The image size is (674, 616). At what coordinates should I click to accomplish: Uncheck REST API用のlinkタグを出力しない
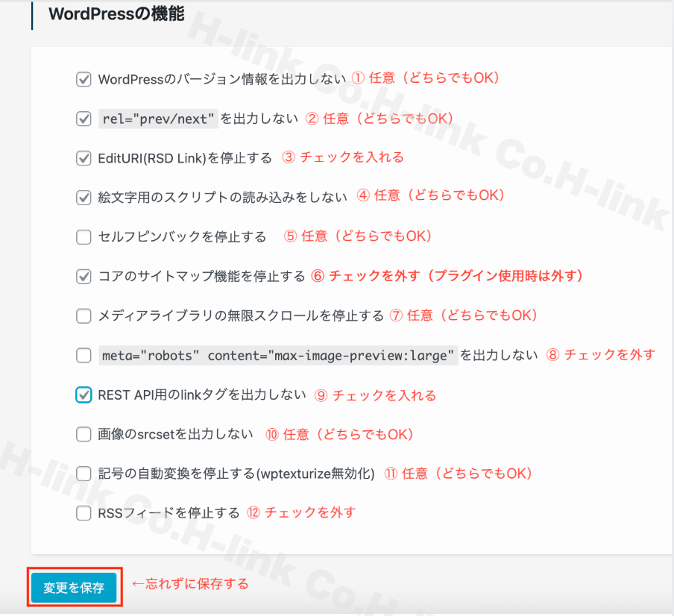(84, 395)
